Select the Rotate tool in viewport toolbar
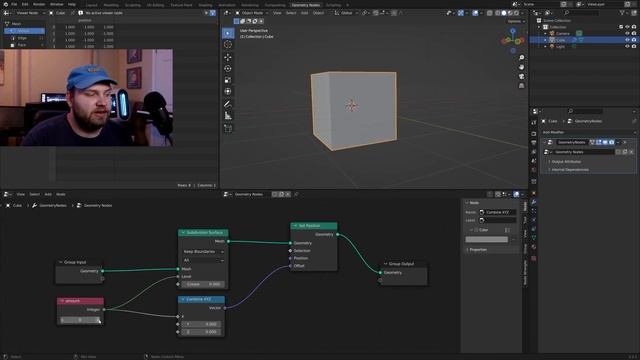The image size is (640, 360). click(x=228, y=69)
